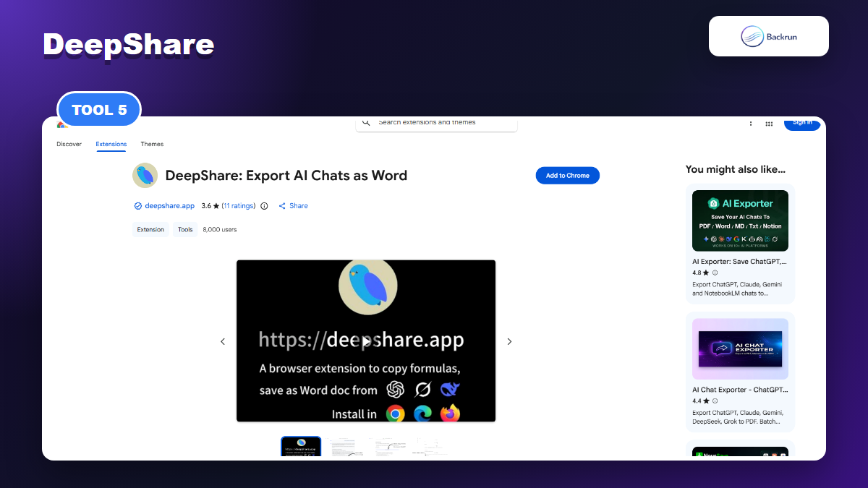Viewport: 868px width, 488px height.
Task: Open the AI Exporter card image
Action: (x=740, y=221)
